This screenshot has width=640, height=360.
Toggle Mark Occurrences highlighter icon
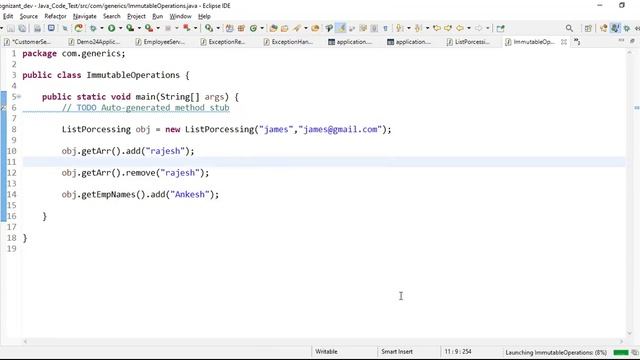click(341, 28)
